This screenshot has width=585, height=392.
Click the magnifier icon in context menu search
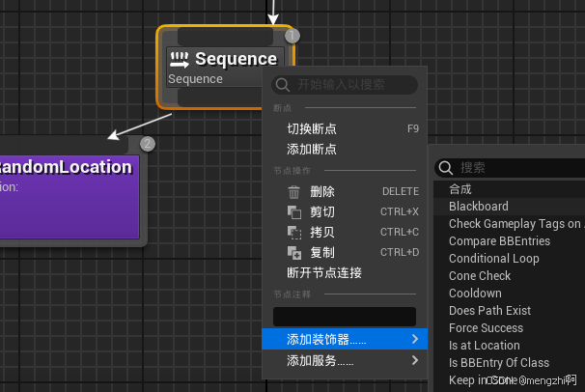tap(283, 85)
